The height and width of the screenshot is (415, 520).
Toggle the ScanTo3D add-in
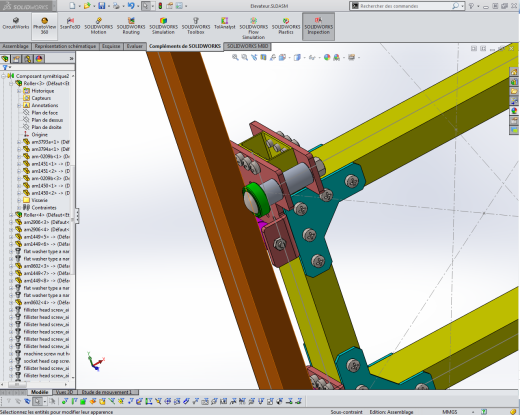point(70,23)
